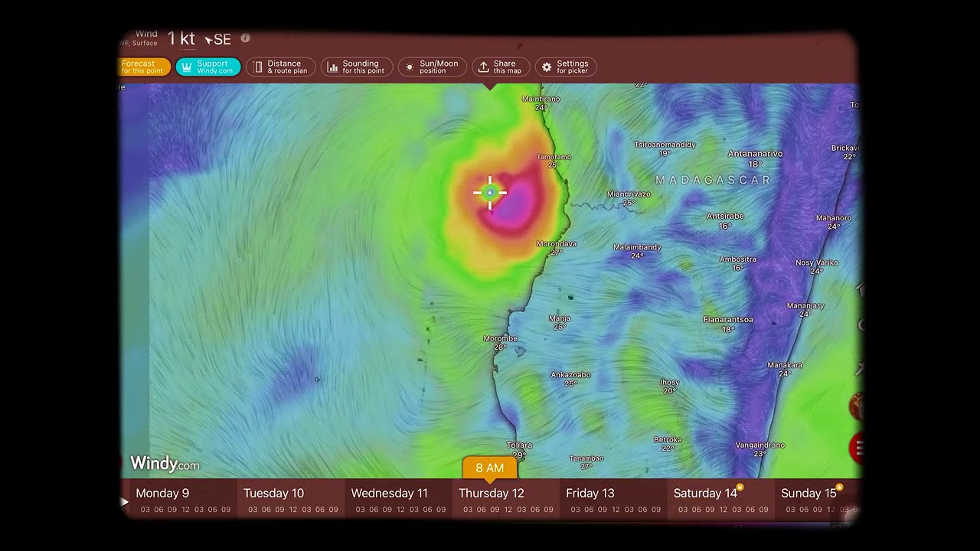Click the gear icon in Settings button

547,67
